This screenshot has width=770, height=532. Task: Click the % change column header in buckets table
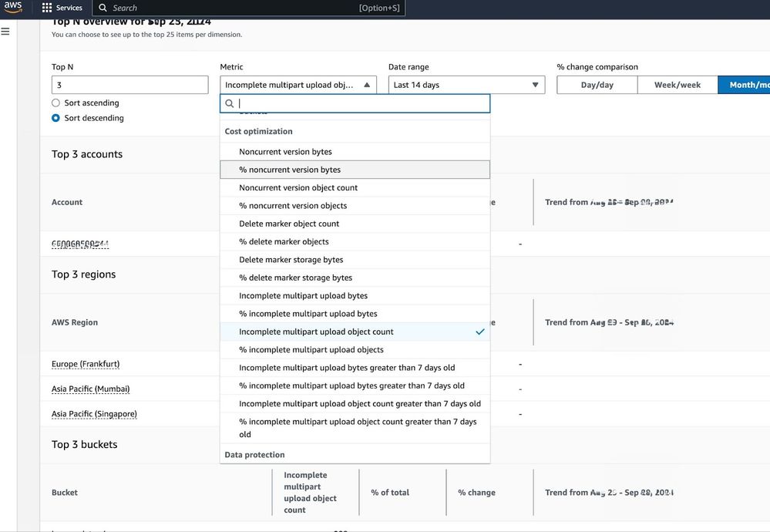tap(476, 492)
